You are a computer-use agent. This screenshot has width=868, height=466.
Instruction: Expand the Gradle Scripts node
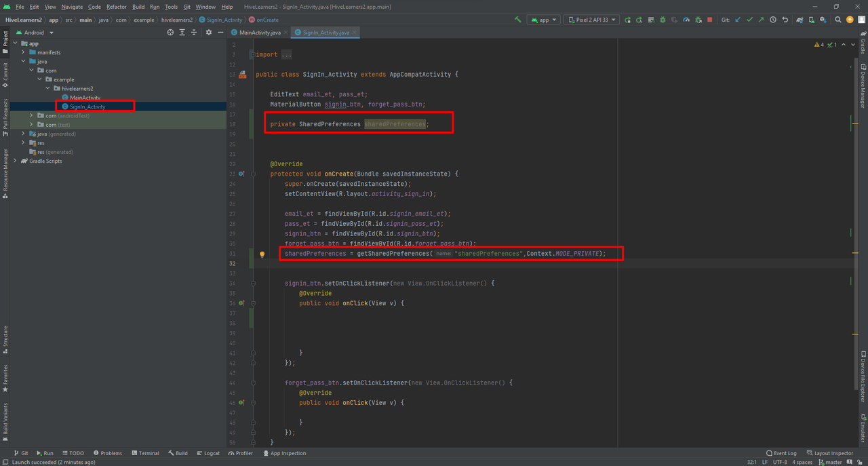tap(16, 161)
